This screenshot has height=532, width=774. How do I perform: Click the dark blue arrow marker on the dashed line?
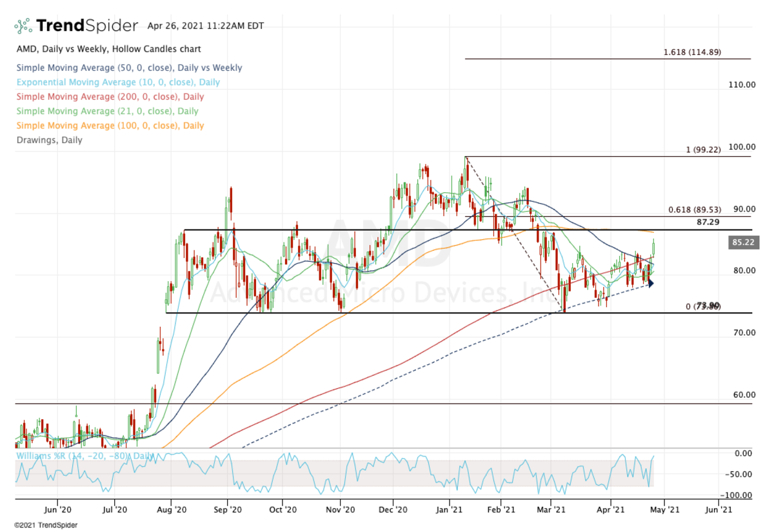point(650,283)
